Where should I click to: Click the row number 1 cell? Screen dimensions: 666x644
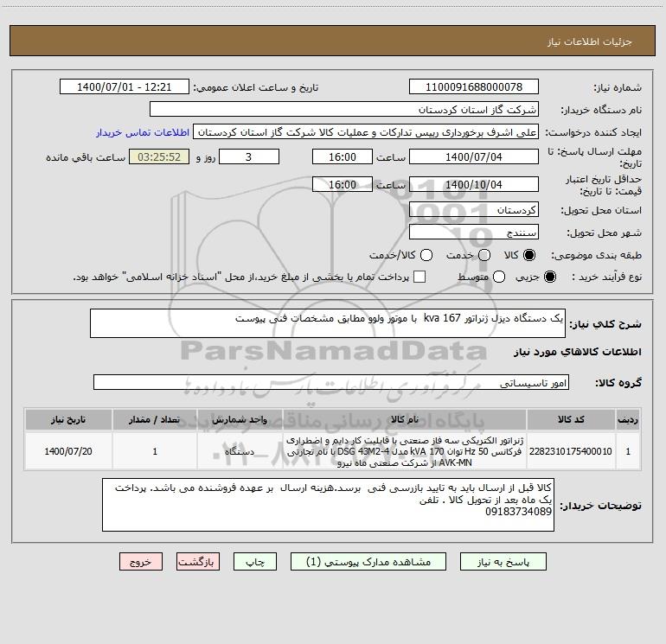pyautogui.click(x=628, y=451)
